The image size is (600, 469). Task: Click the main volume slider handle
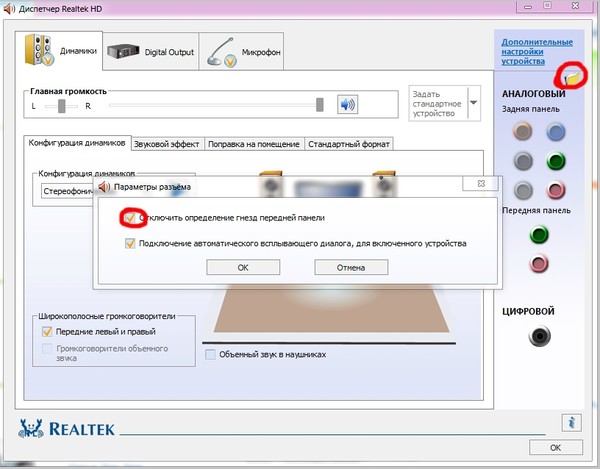pos(320,104)
